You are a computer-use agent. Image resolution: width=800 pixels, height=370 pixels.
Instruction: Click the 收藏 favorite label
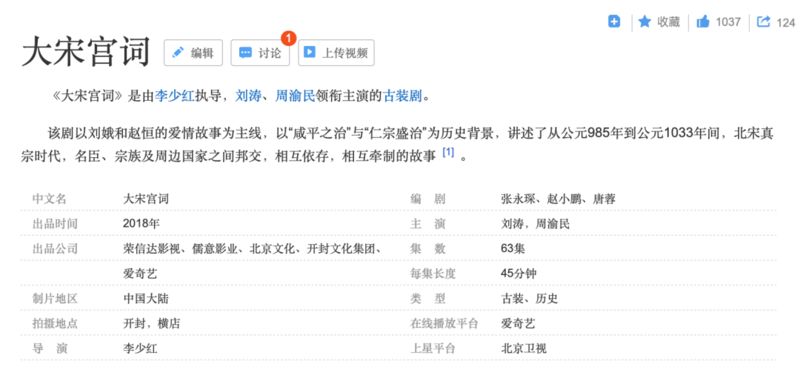point(668,22)
